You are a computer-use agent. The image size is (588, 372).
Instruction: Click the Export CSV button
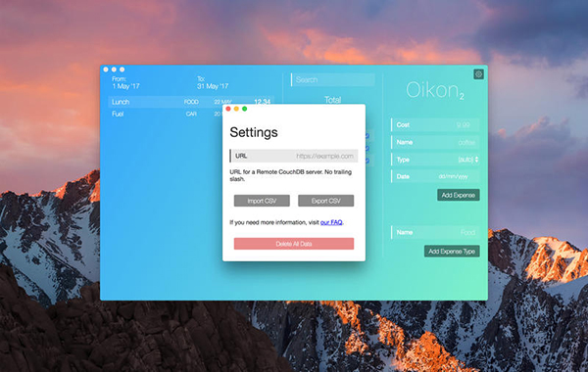[326, 201]
